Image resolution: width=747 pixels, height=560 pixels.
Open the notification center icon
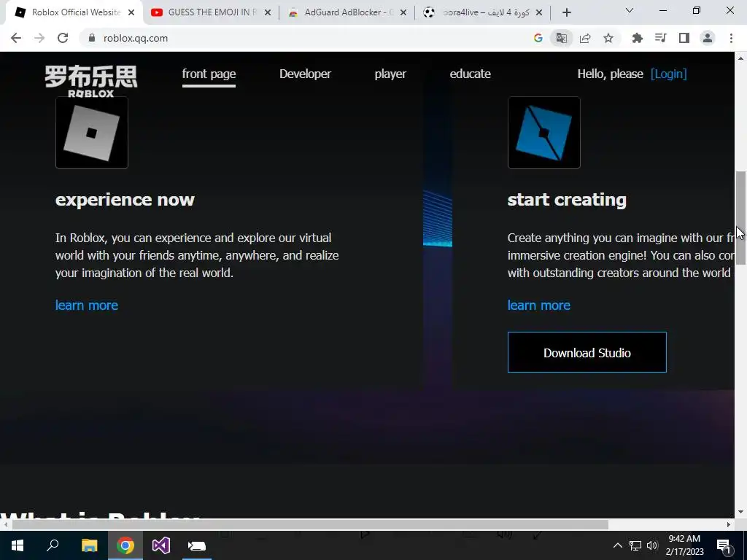(x=723, y=545)
